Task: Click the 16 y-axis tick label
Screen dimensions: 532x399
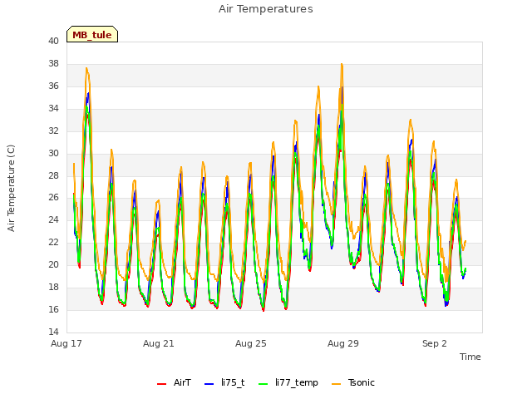Action: point(53,309)
